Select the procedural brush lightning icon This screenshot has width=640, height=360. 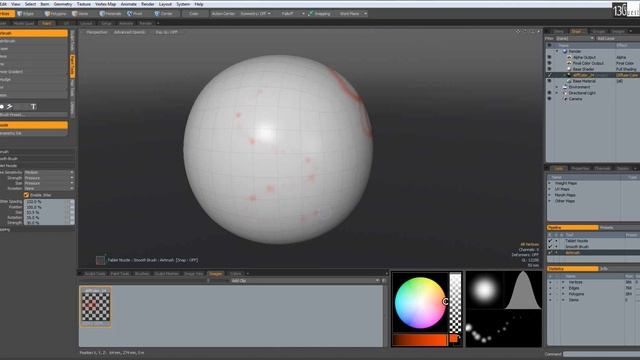[9, 107]
